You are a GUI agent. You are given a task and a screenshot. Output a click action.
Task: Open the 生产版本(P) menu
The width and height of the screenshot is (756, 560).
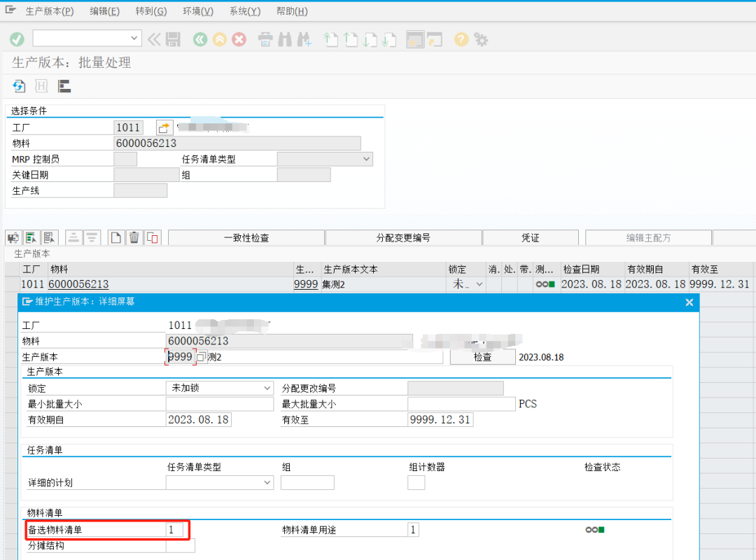50,11
